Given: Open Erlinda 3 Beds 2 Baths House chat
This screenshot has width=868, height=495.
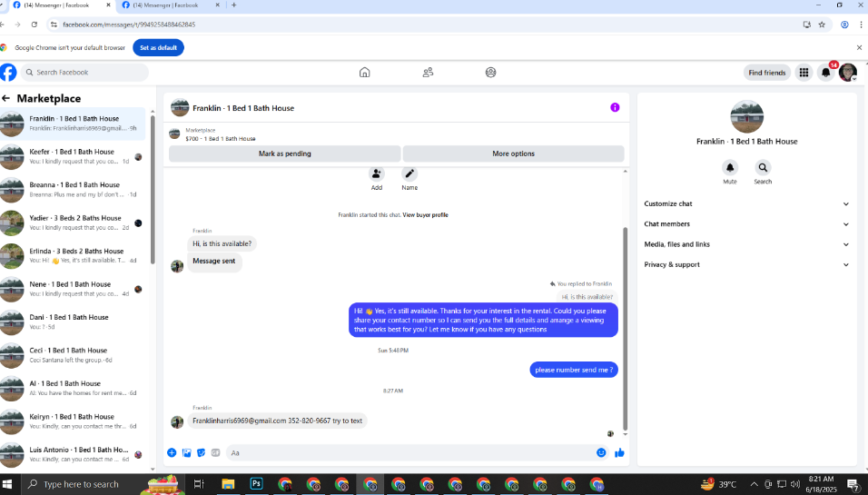Looking at the screenshot, I should [73, 256].
